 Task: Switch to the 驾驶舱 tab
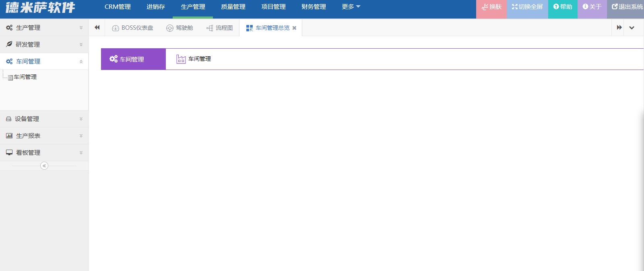click(180, 28)
